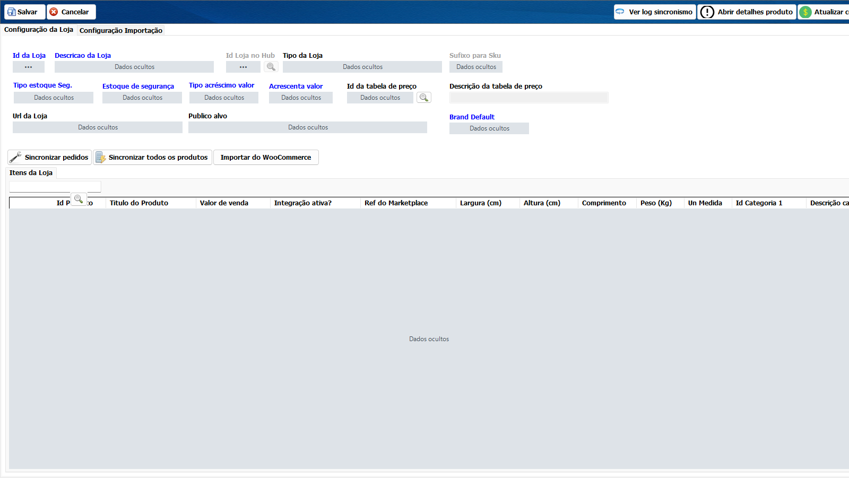Click the Brand Default field

click(x=489, y=128)
